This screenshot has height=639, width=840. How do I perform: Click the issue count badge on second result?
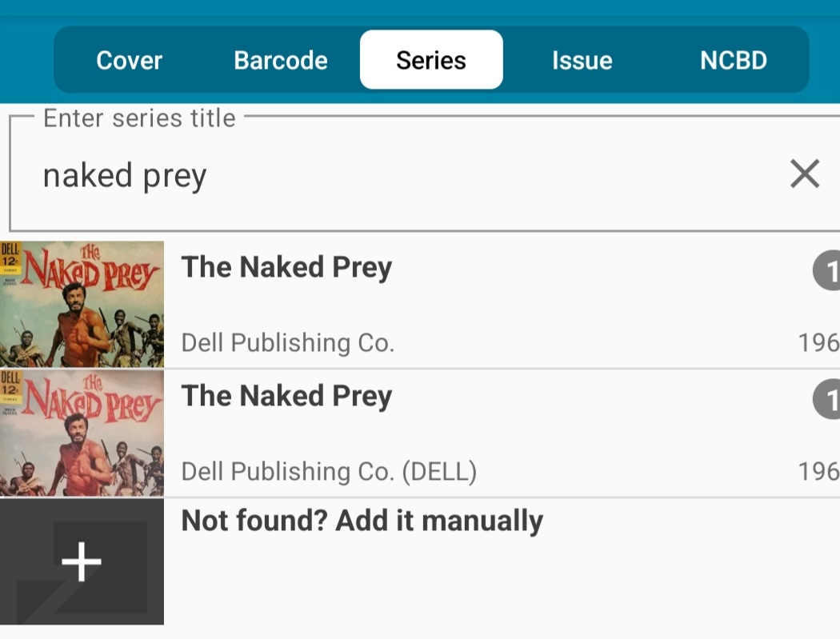click(x=826, y=399)
